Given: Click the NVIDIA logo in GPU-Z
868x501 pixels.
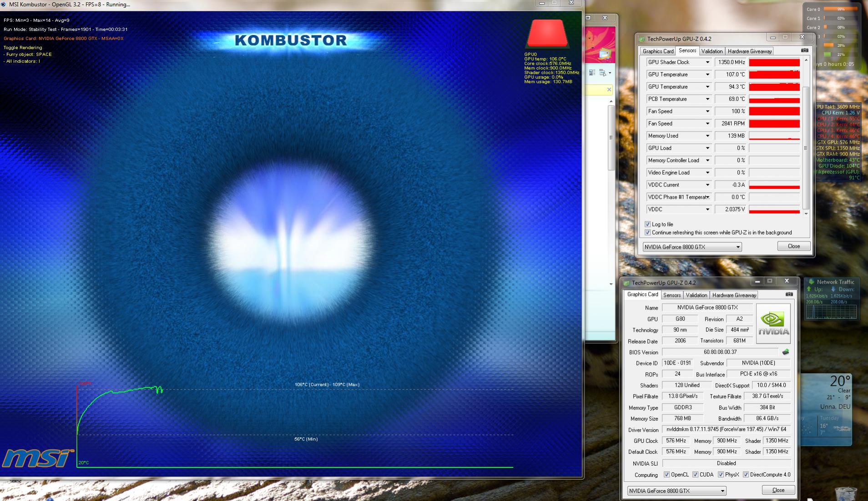Looking at the screenshot, I should coord(773,324).
